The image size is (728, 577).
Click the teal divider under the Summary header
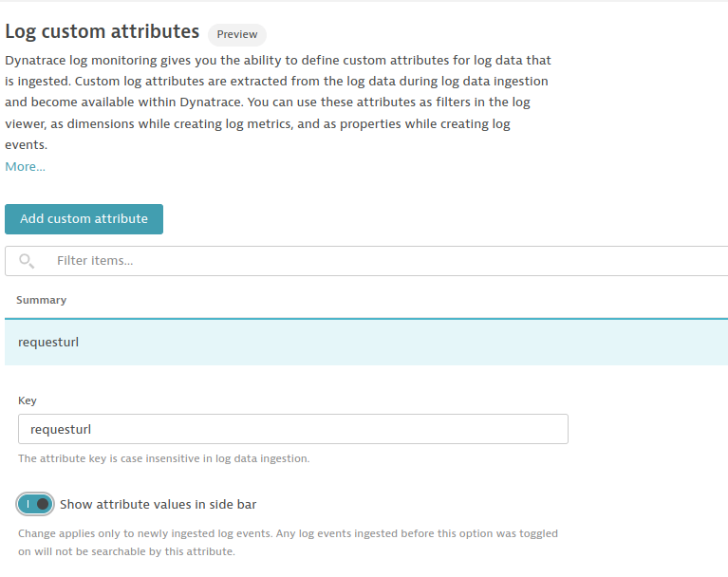point(365,318)
